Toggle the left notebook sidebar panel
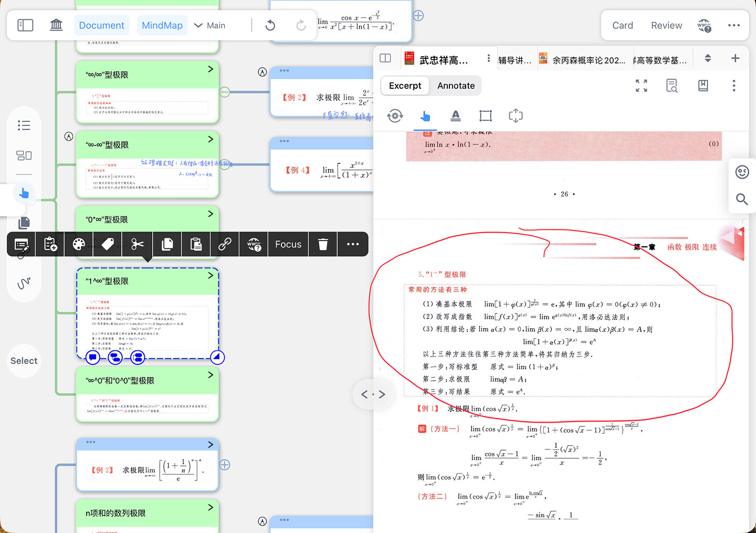 coord(25,25)
